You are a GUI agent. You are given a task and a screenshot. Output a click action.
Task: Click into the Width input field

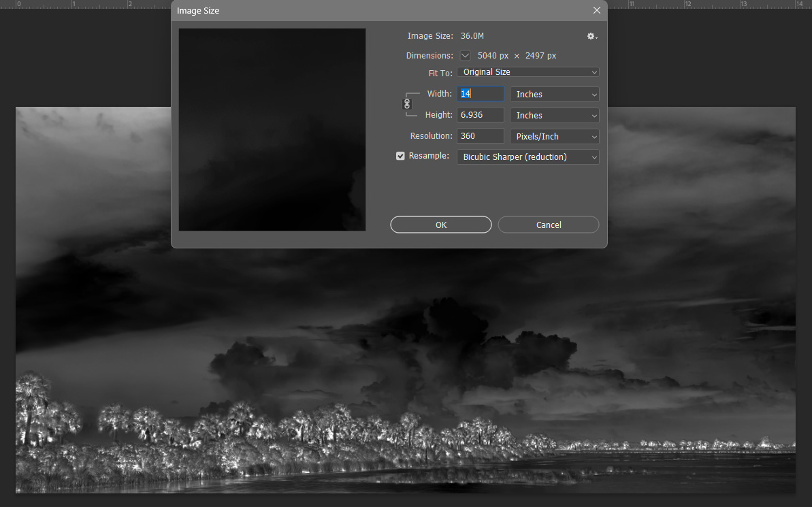480,94
